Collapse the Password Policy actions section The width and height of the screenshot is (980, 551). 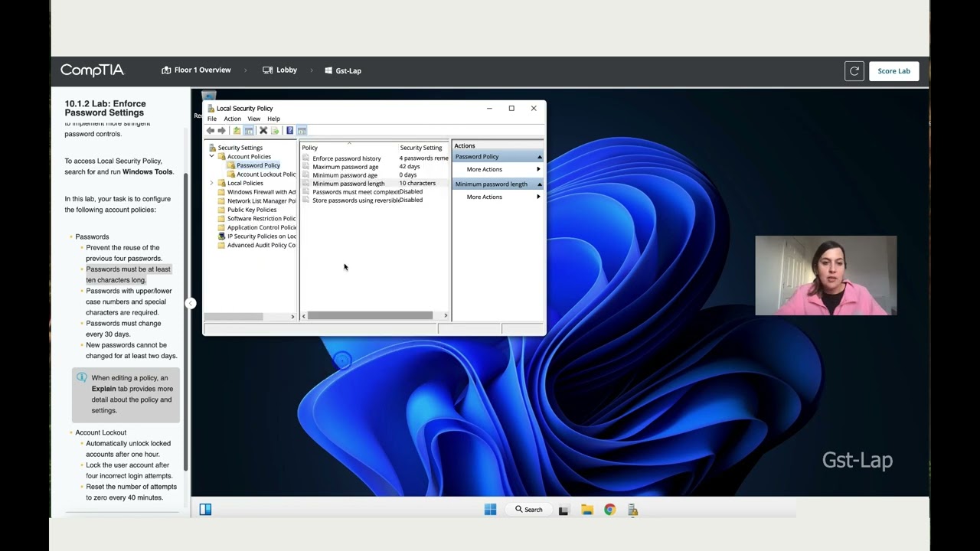pos(539,157)
